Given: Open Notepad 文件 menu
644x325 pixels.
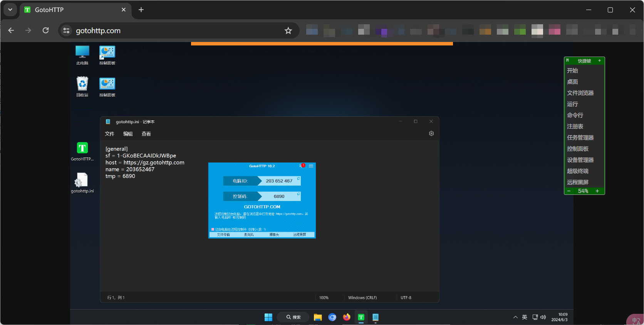Looking at the screenshot, I should pyautogui.click(x=109, y=134).
